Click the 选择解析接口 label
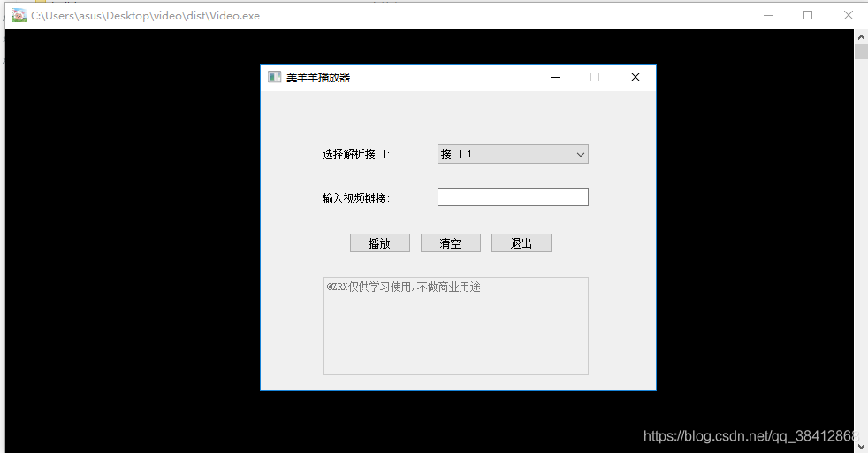This screenshot has height=453, width=868. click(356, 154)
